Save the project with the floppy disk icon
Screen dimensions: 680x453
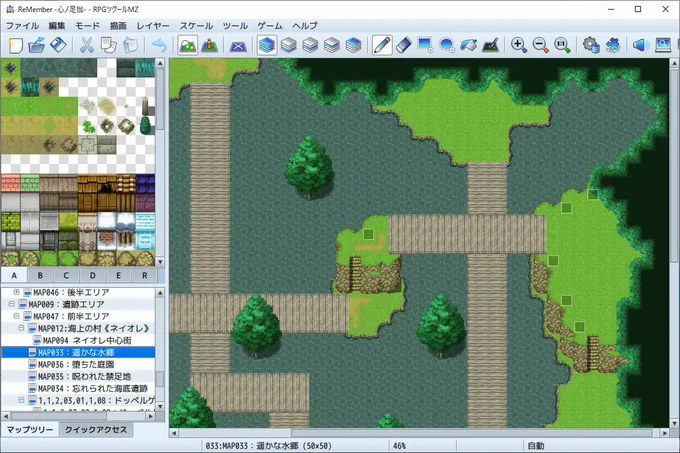58,45
